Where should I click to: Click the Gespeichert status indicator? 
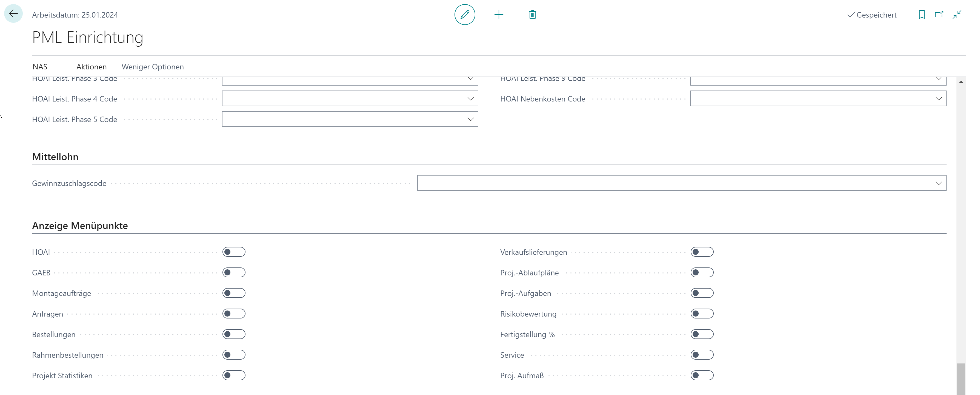(x=872, y=15)
